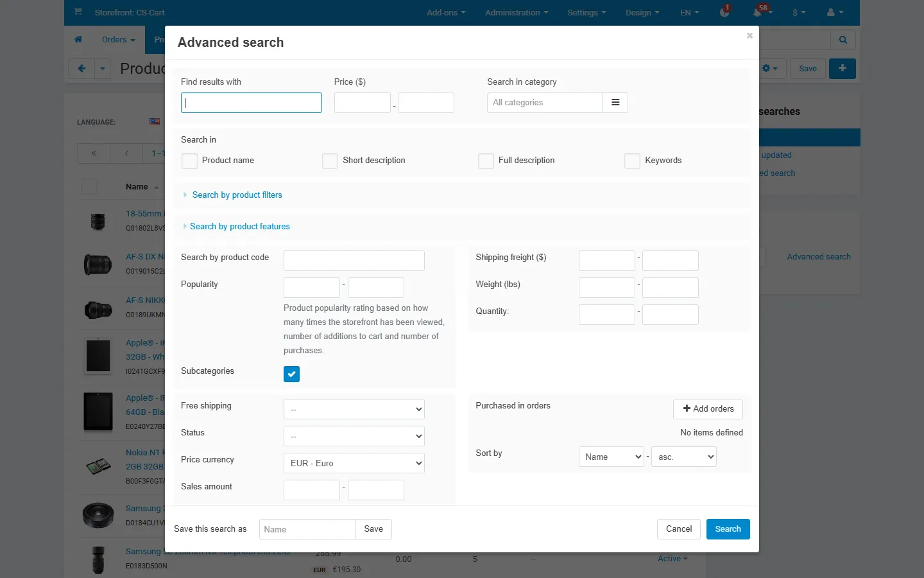Click the magnifier search icon at top right
This screenshot has height=578, width=924.
pos(843,40)
